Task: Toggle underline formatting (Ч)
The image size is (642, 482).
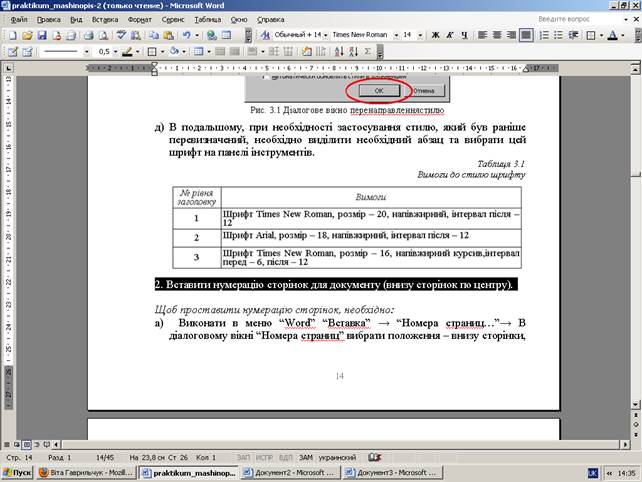Action: tap(464, 35)
